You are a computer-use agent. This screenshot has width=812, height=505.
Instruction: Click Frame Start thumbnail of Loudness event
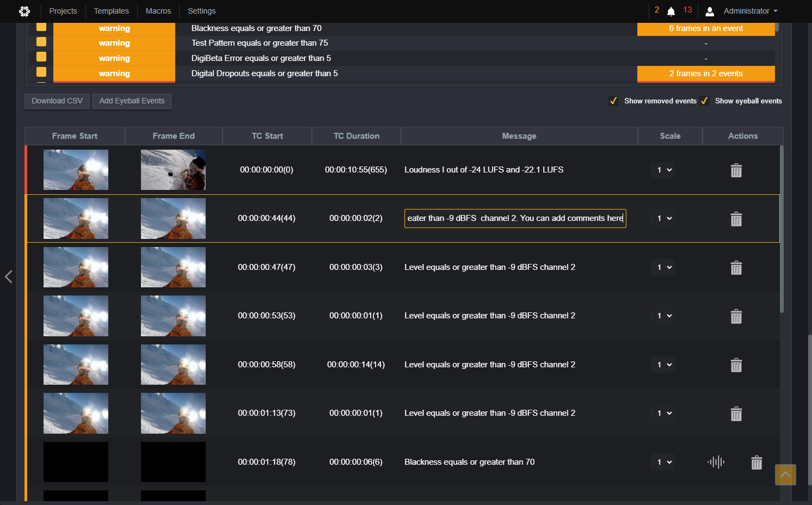tap(76, 170)
